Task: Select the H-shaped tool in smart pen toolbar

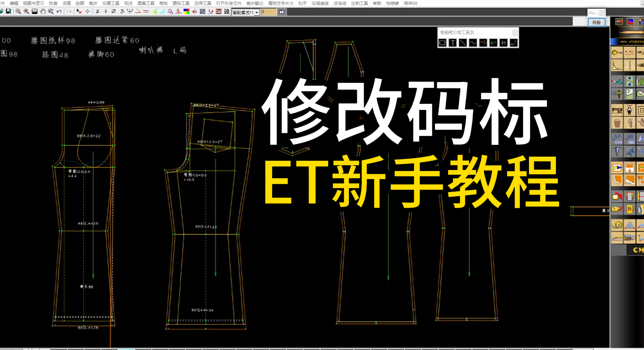Action: 504,43
